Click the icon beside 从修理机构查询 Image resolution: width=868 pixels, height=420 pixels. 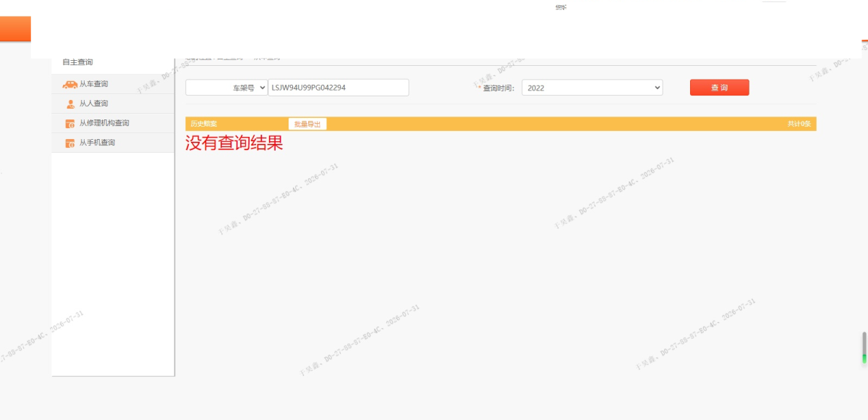click(x=70, y=124)
